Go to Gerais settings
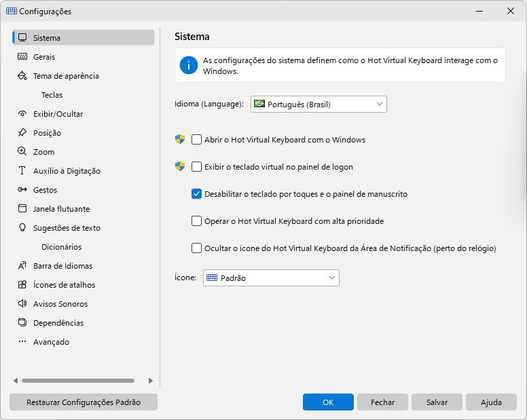This screenshot has width=527, height=420. pos(84,57)
